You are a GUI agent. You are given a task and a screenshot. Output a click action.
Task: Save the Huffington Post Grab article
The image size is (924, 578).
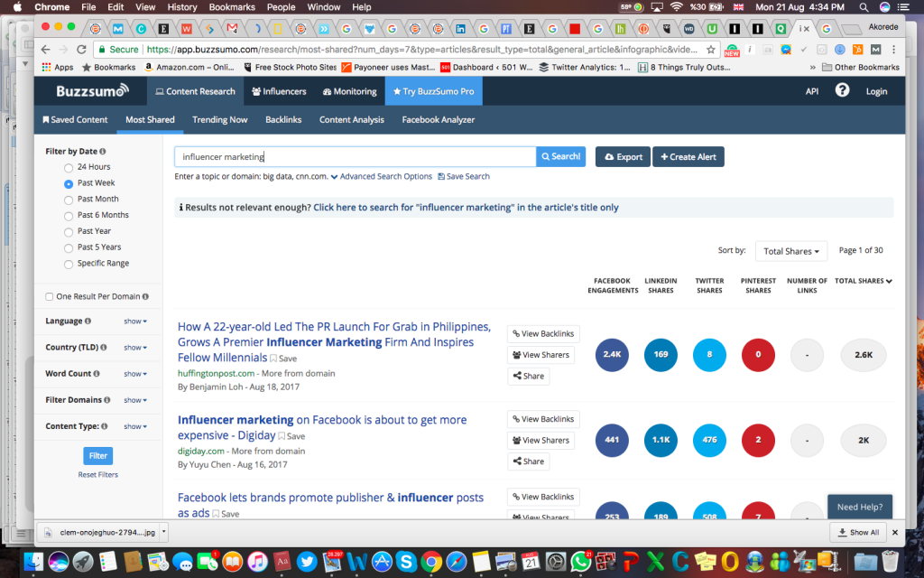pos(283,358)
